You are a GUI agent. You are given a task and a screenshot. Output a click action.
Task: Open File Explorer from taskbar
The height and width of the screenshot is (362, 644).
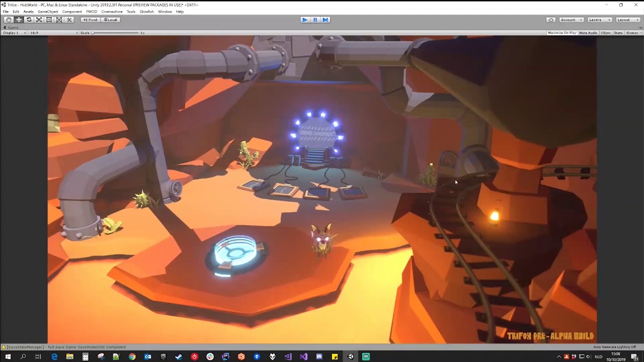(70, 356)
